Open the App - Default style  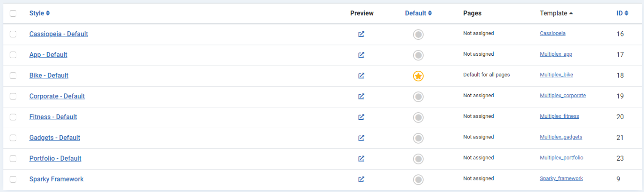48,55
